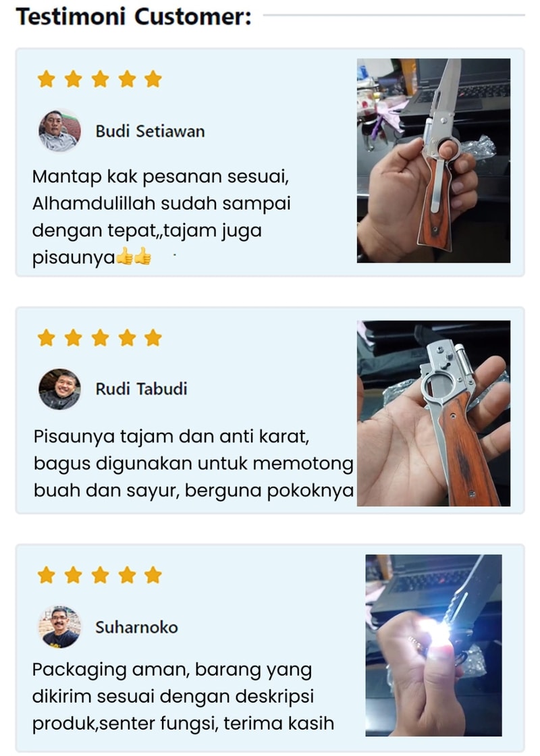
Task: Click the second star in Rudi Tabudi's rating
Action: tap(74, 338)
